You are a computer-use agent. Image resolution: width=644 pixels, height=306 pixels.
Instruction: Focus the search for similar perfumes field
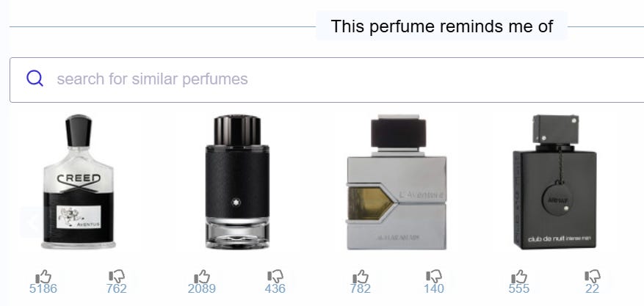[327, 80]
